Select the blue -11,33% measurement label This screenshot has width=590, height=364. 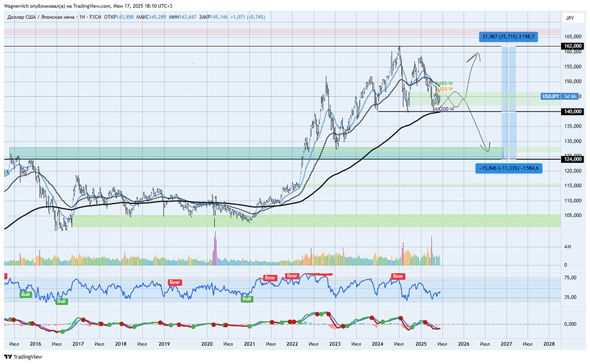point(508,168)
